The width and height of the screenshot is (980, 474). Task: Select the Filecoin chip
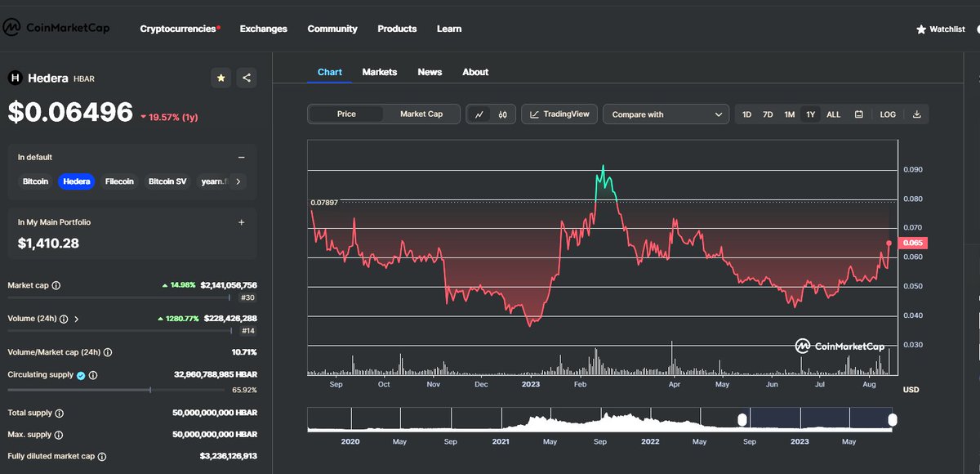pyautogui.click(x=119, y=181)
